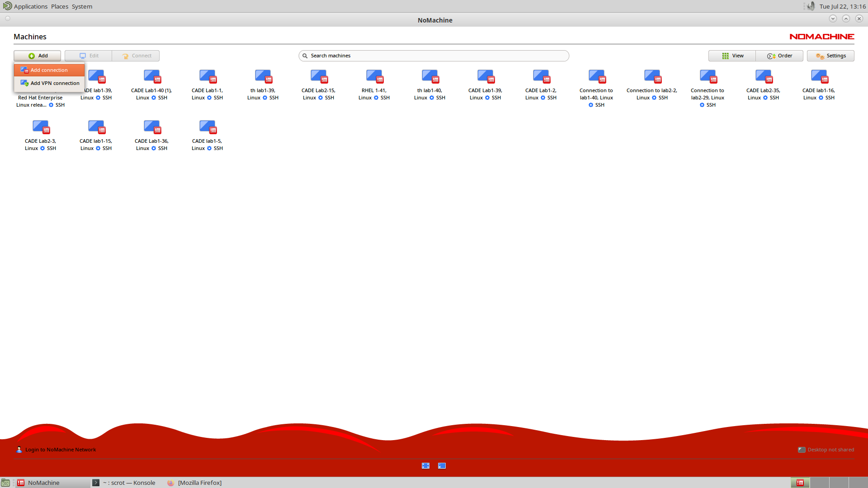The image size is (868, 488).
Task: Select the CADE Lab1-2 machine icon
Action: 541,76
